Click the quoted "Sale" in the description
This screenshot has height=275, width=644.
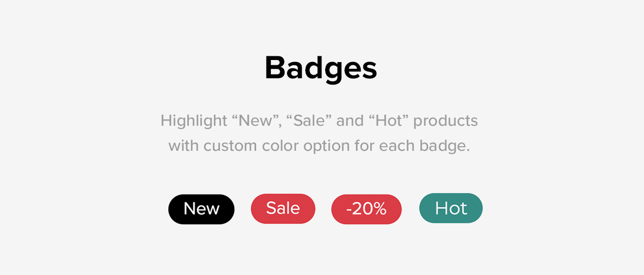point(307,121)
